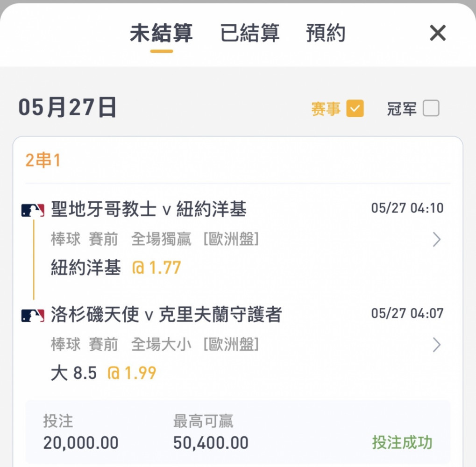The height and width of the screenshot is (467, 476).
Task: Click the MLB logo beside 洛杉磯天使 match
Action: click(x=33, y=315)
